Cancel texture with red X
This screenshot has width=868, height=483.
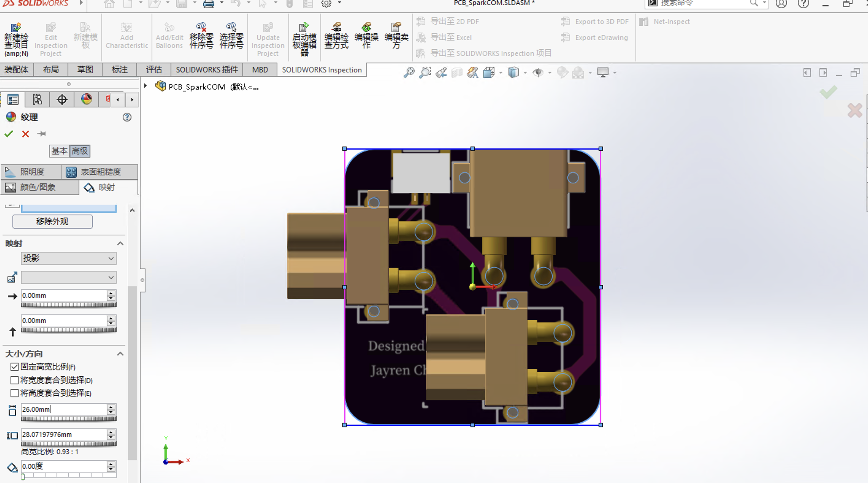pos(25,134)
